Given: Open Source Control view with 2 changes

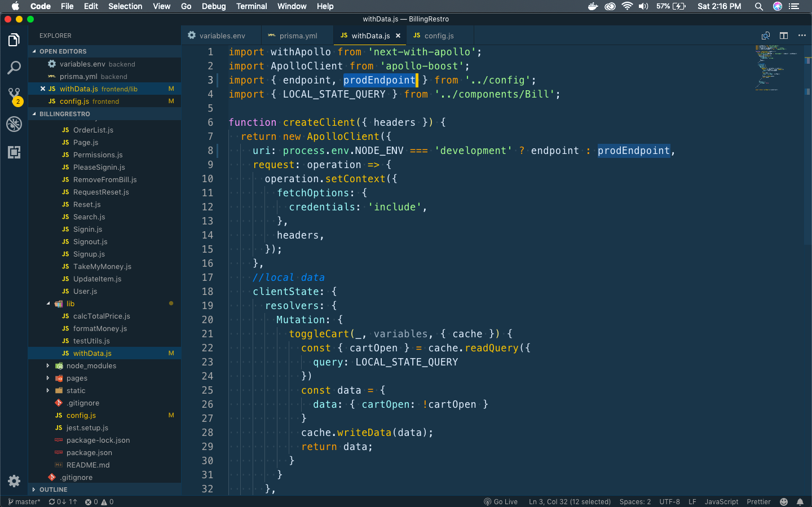Looking at the screenshot, I should (x=14, y=95).
